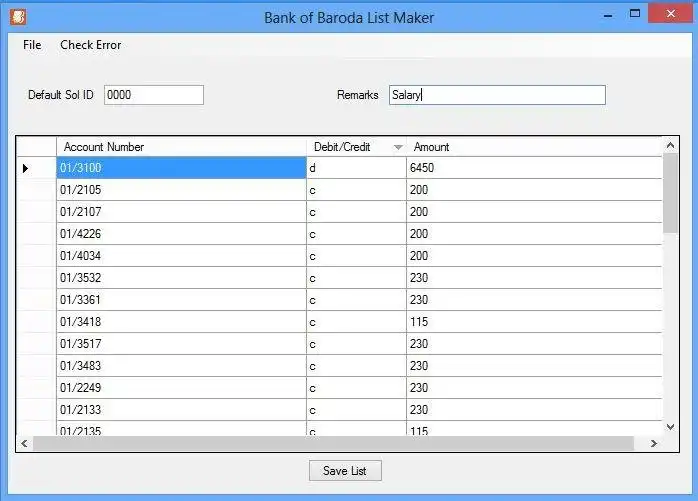Select amount cell 6450
698x501 pixels.
(534, 168)
